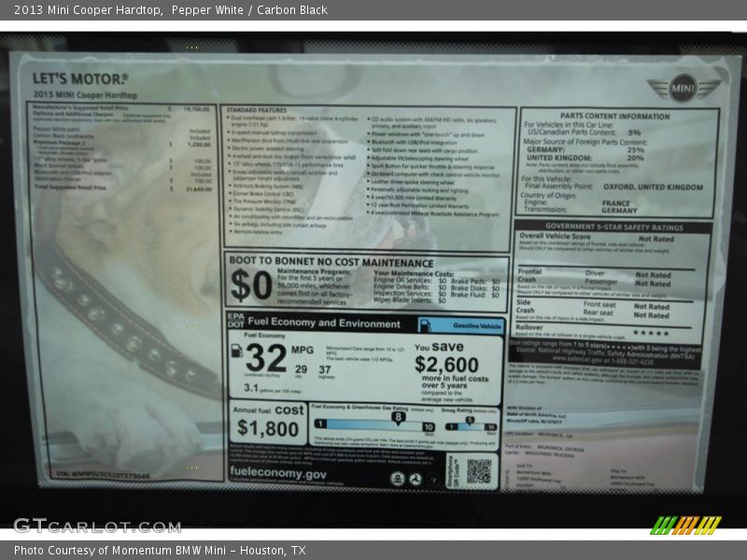Click the MINI winged logo

click(x=684, y=88)
